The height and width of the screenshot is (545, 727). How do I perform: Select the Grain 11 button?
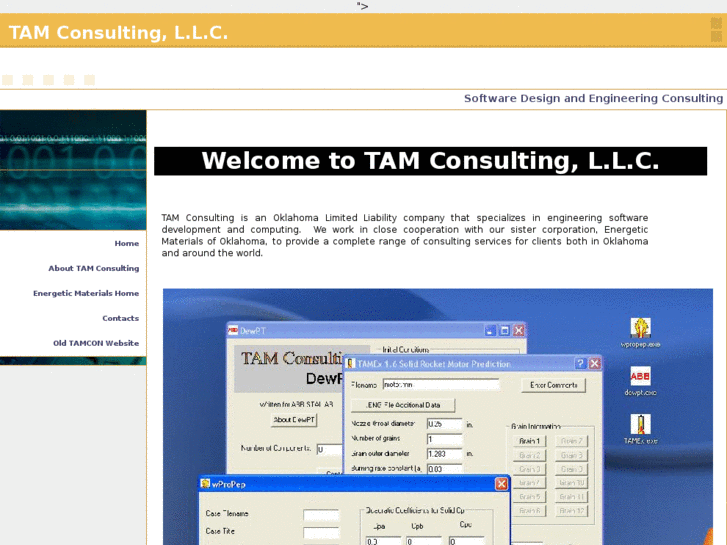click(571, 496)
